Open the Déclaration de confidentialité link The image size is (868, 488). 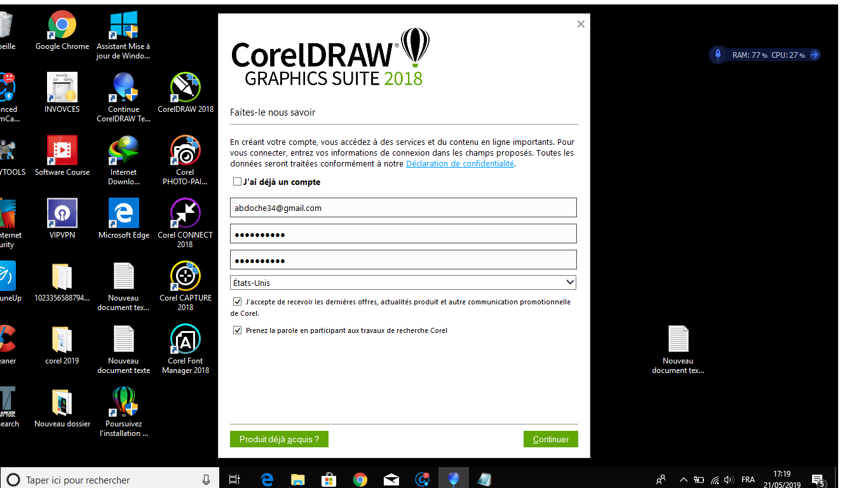pyautogui.click(x=459, y=164)
